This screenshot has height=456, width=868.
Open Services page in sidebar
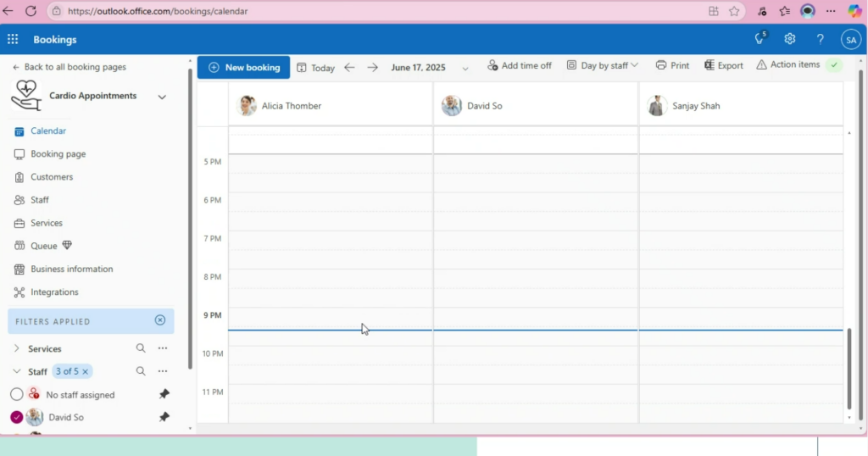(x=46, y=223)
